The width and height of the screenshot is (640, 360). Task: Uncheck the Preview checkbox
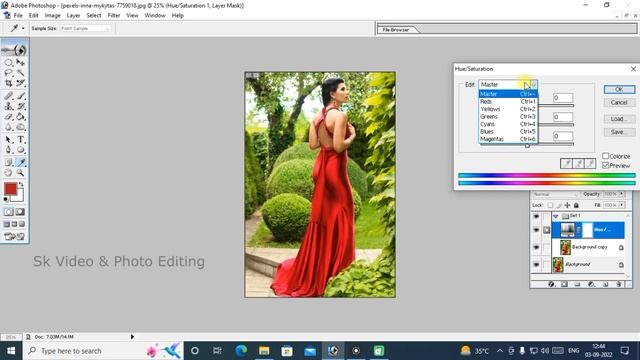coord(606,165)
